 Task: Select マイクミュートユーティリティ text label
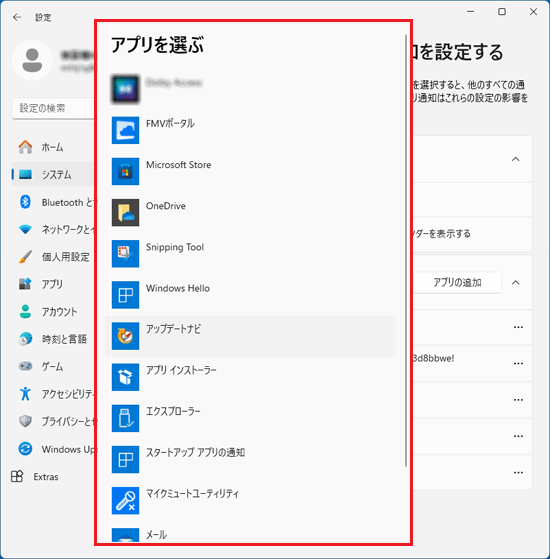(x=192, y=493)
